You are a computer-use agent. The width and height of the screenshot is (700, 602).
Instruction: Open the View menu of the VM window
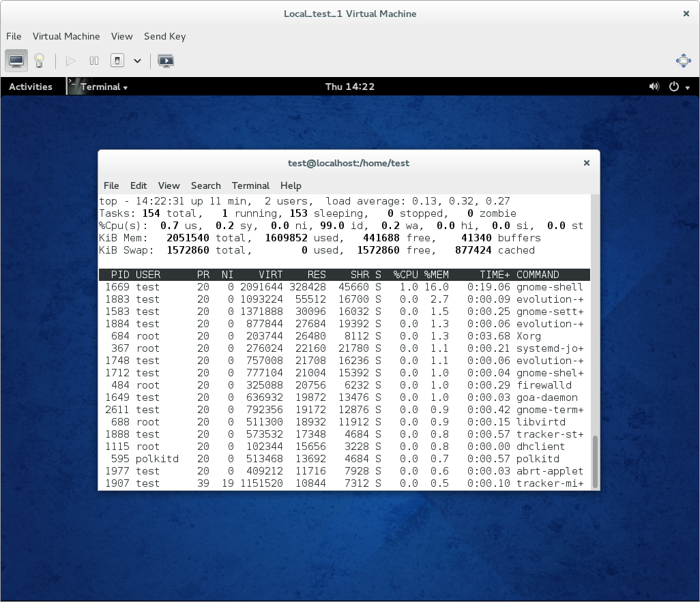(x=122, y=36)
